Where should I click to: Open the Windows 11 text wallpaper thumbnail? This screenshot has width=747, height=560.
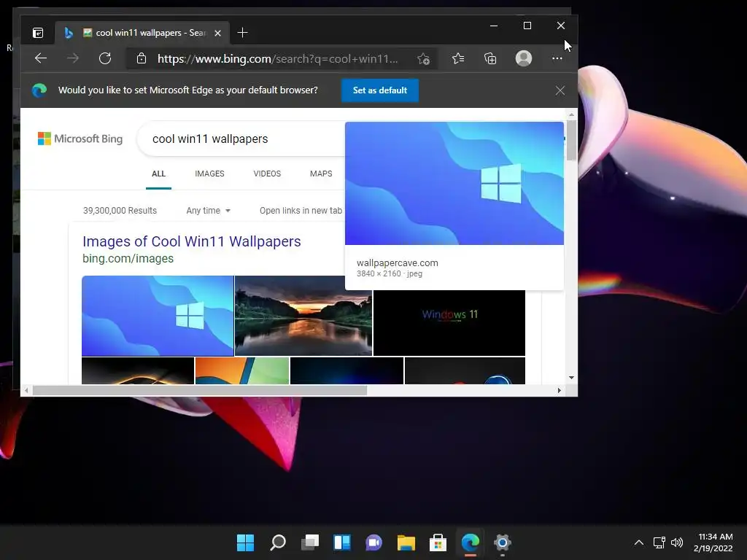click(449, 323)
